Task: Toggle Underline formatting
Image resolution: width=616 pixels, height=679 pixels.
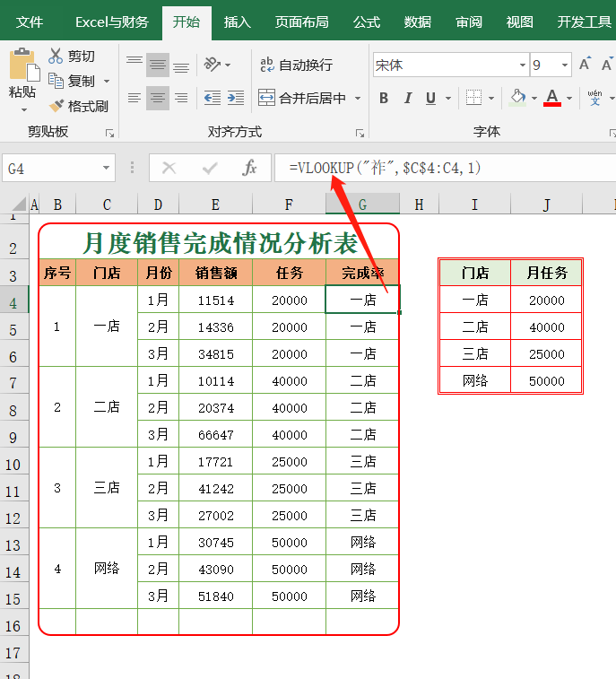Action: point(430,99)
